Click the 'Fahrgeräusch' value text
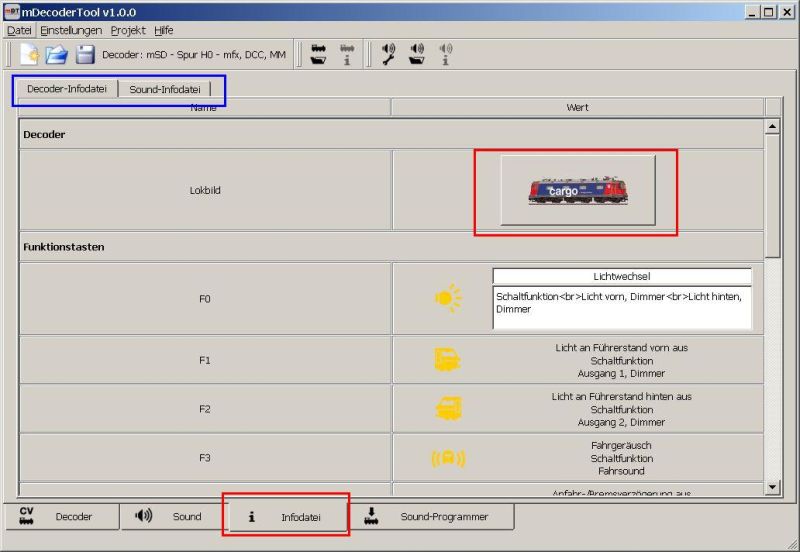 click(621, 445)
